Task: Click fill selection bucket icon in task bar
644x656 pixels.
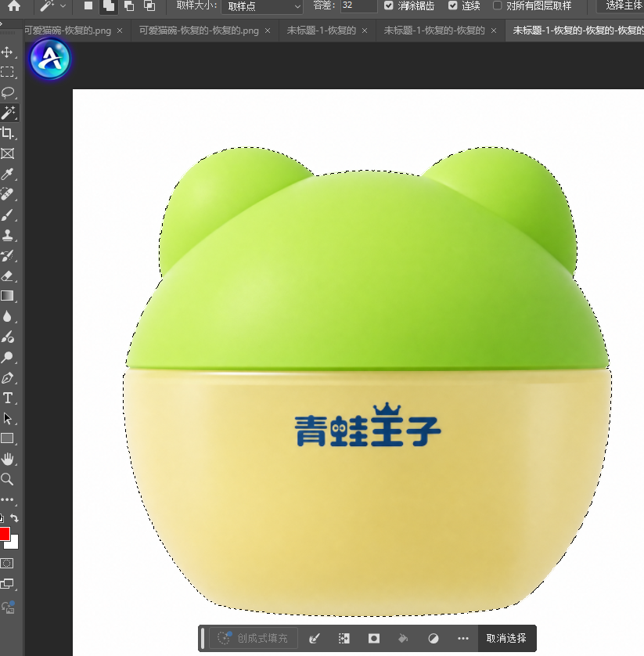Action: tap(403, 638)
